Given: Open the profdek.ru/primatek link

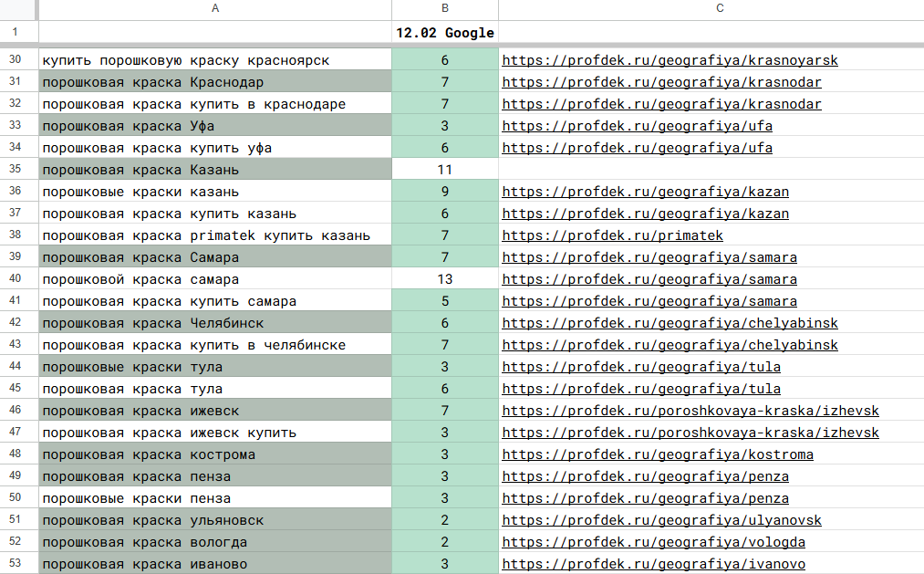Looking at the screenshot, I should [x=612, y=235].
